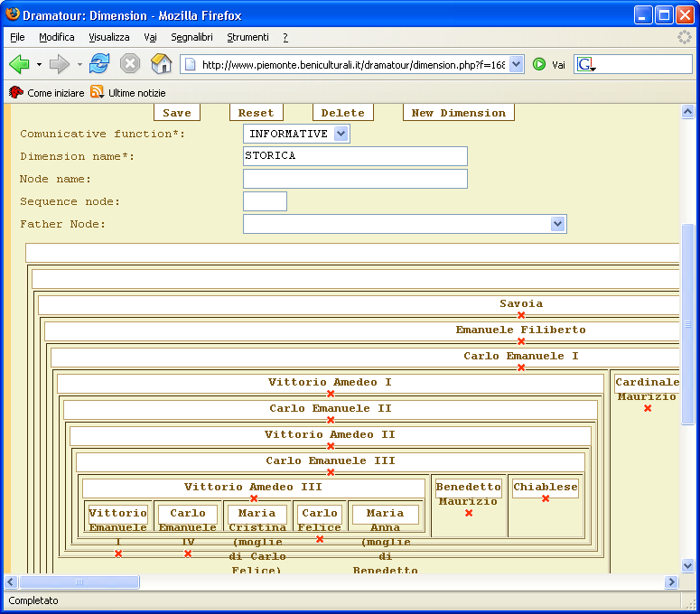The image size is (700, 614).
Task: Remove Cardinale Maurizio node red X
Action: tap(648, 408)
